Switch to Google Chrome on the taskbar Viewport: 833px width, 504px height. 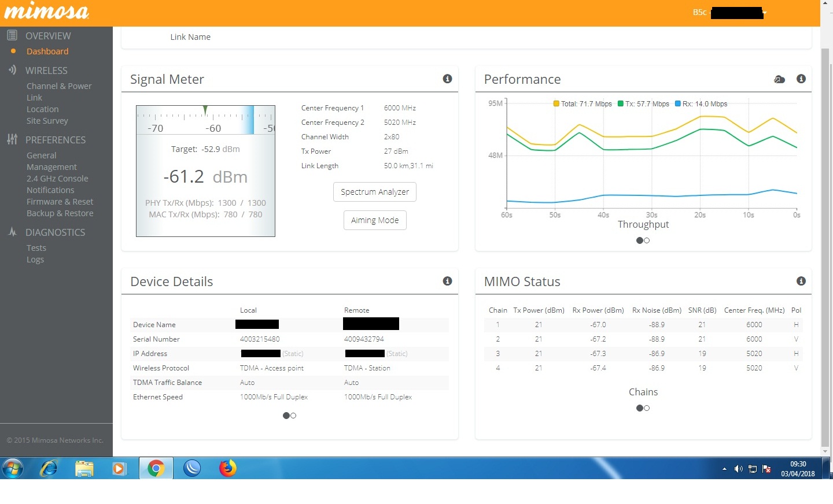(156, 468)
